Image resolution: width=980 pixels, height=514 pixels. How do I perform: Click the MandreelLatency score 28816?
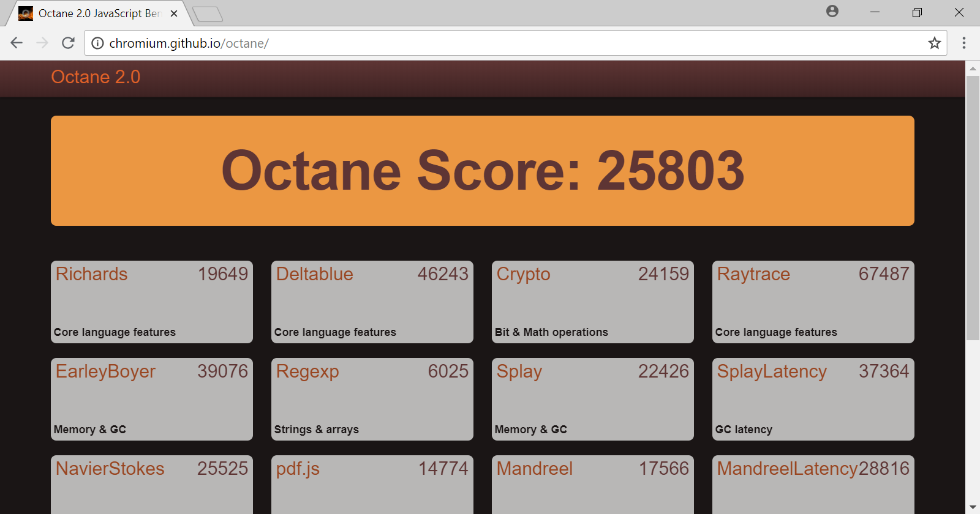tap(884, 469)
